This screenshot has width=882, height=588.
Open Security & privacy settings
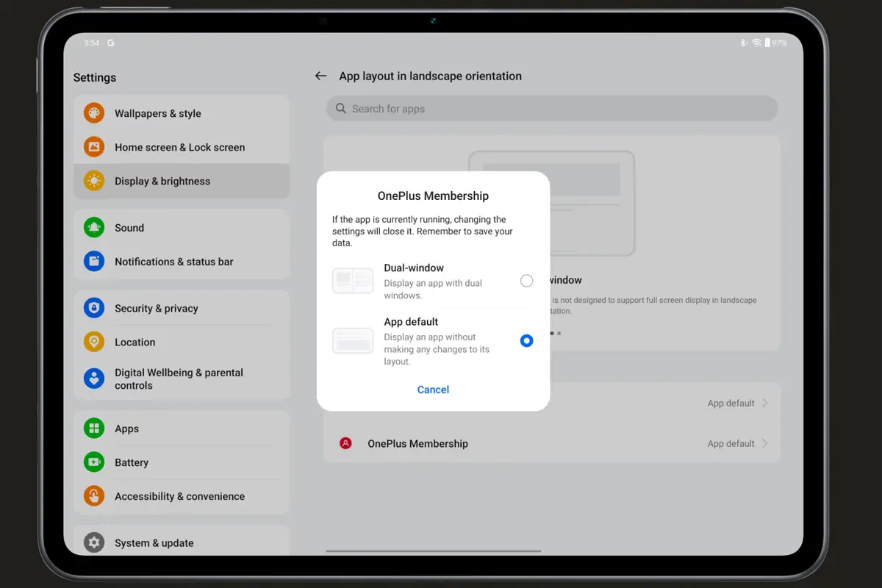click(182, 309)
